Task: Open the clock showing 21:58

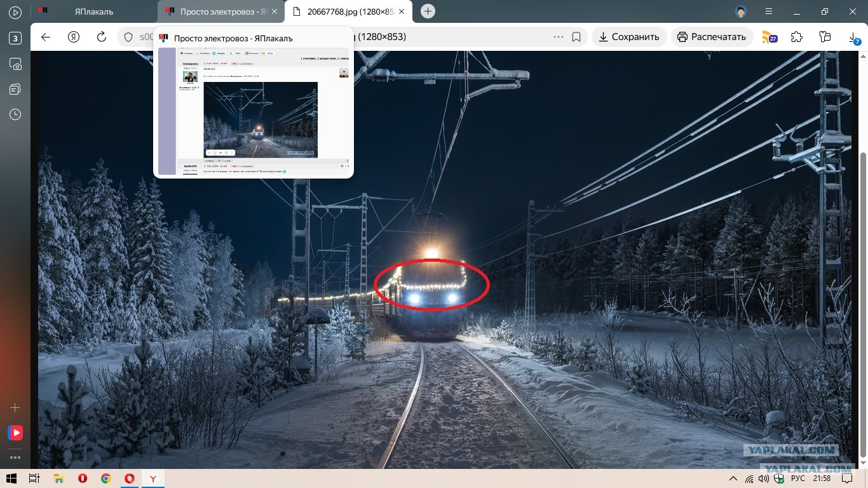Action: 822,478
